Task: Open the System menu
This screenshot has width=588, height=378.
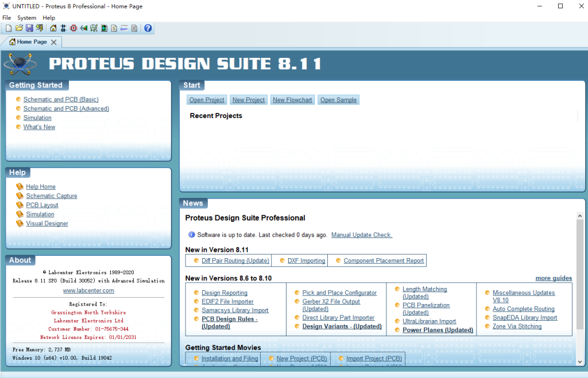Action: click(26, 18)
